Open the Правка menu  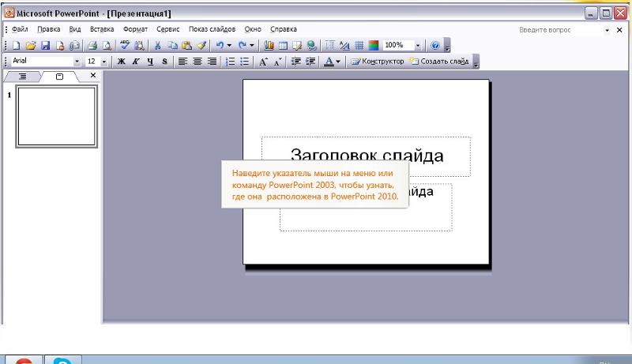49,29
